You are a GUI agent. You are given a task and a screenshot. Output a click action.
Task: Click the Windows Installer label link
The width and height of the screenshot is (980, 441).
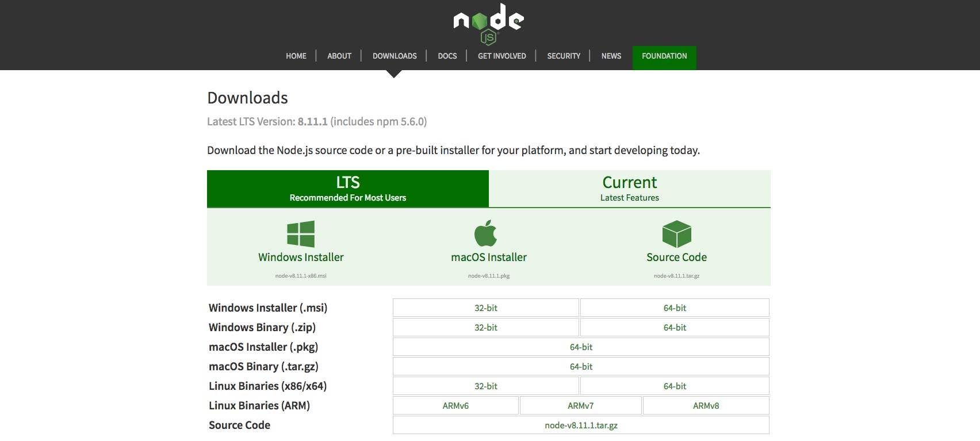(301, 257)
